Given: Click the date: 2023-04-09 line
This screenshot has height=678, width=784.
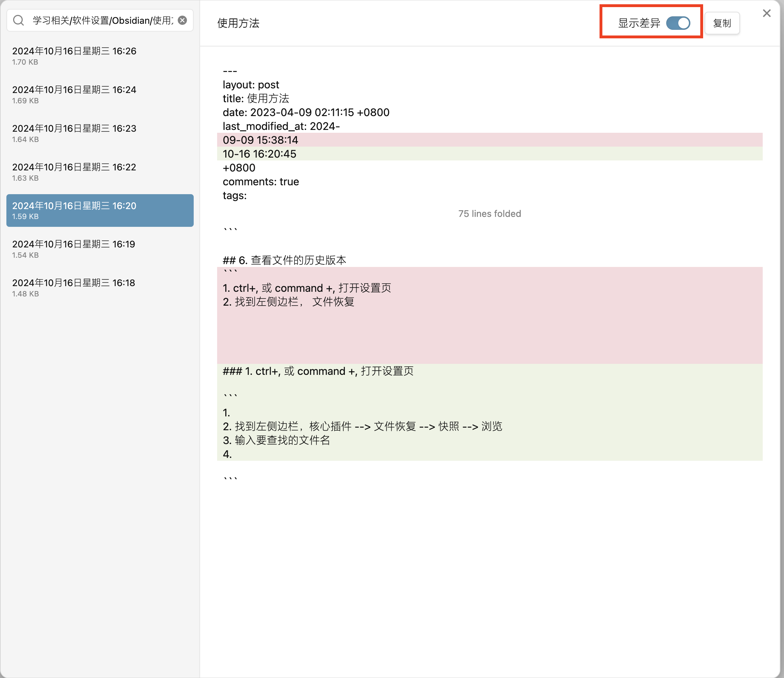Looking at the screenshot, I should pos(306,113).
